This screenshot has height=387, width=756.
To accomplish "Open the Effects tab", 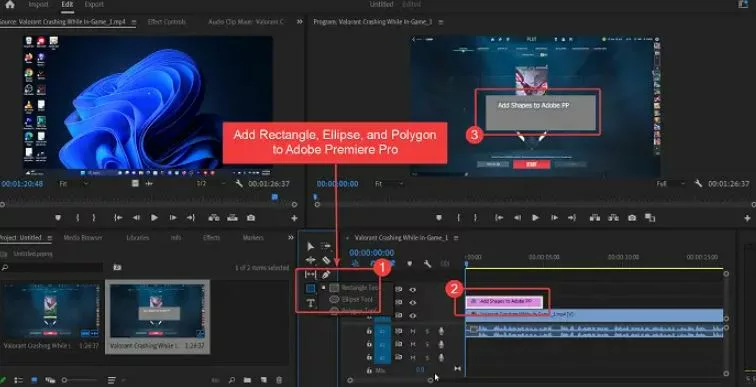I will [x=211, y=238].
